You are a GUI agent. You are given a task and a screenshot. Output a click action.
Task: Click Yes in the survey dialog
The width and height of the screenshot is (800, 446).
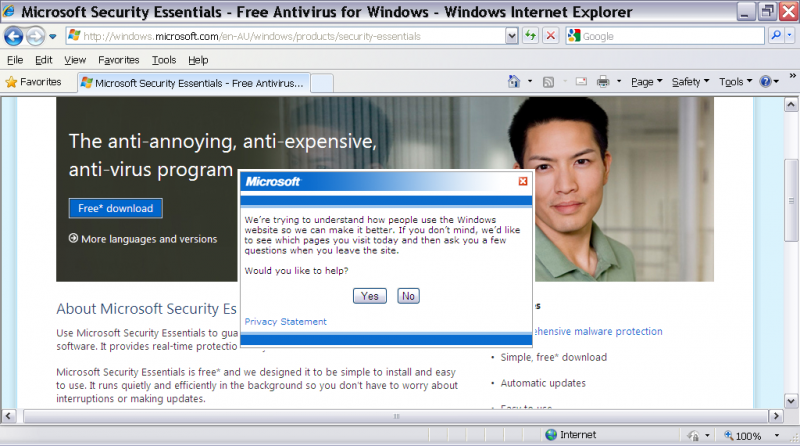[x=370, y=296]
